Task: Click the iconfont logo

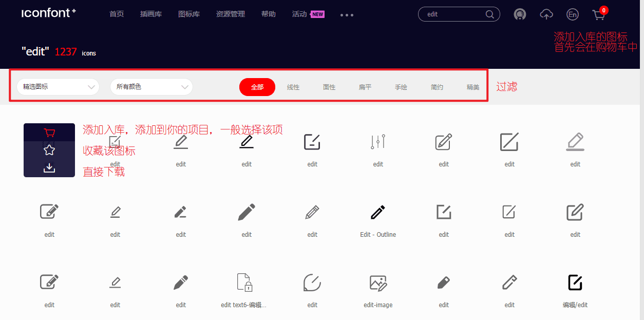Action: click(x=49, y=13)
